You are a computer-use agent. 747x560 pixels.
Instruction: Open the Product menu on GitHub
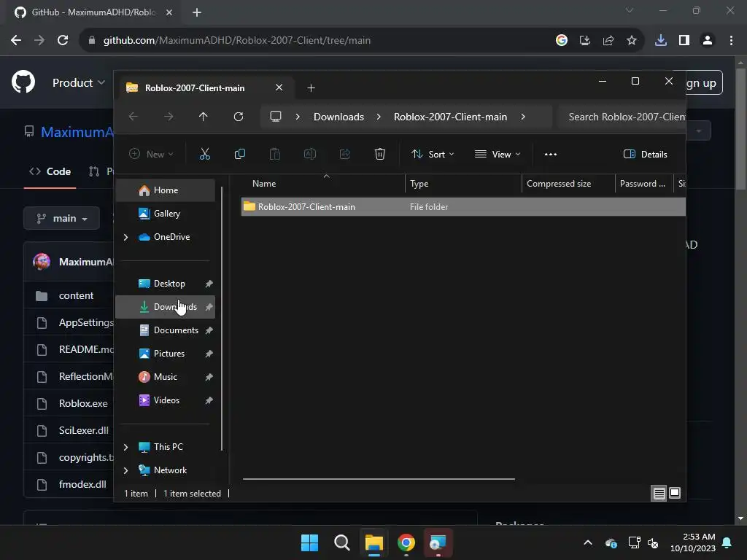[x=78, y=83]
